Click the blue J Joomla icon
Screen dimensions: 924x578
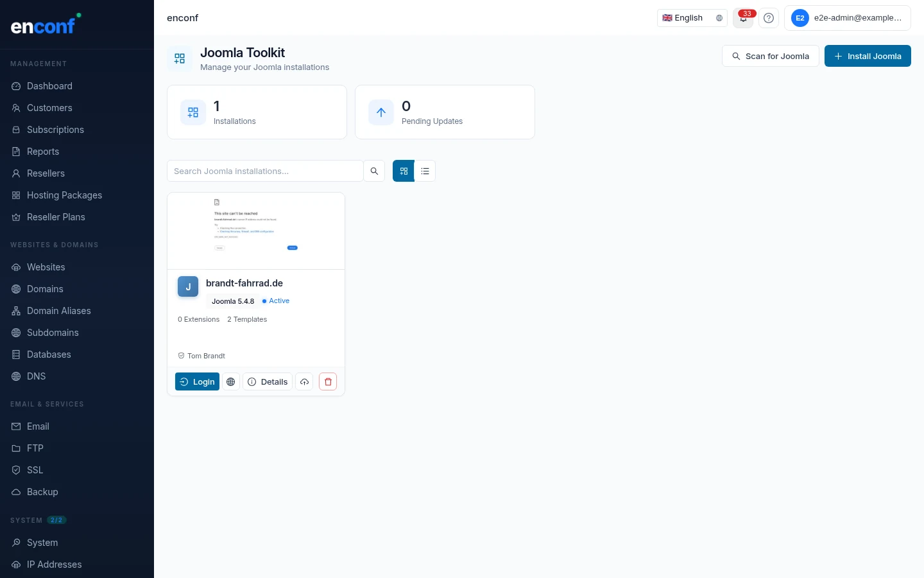click(x=188, y=286)
